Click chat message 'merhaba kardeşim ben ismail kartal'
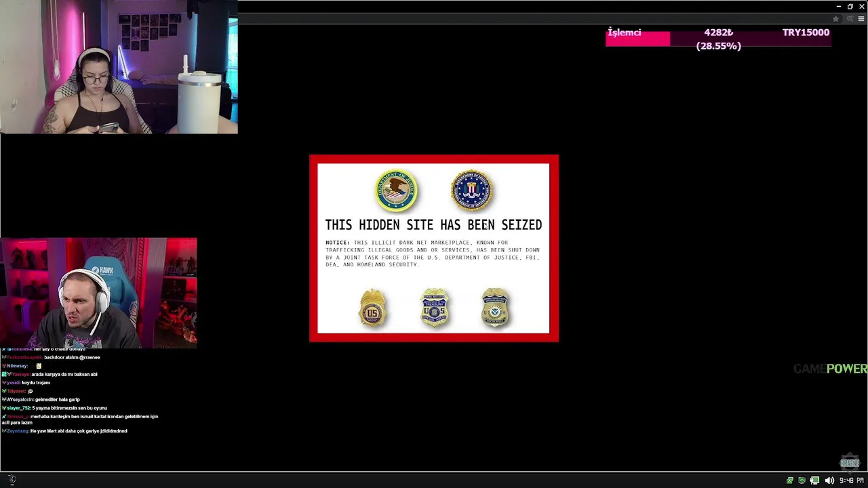 coord(80,420)
